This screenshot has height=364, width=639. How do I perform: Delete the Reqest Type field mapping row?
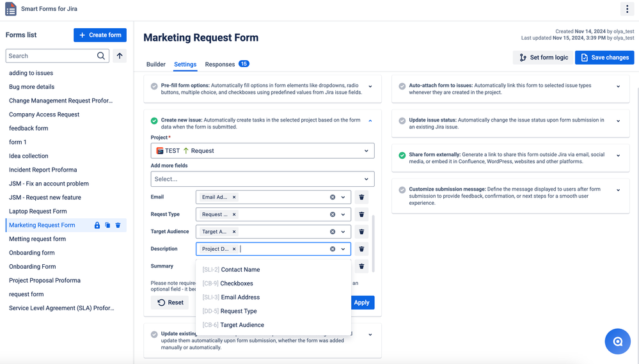[361, 214]
